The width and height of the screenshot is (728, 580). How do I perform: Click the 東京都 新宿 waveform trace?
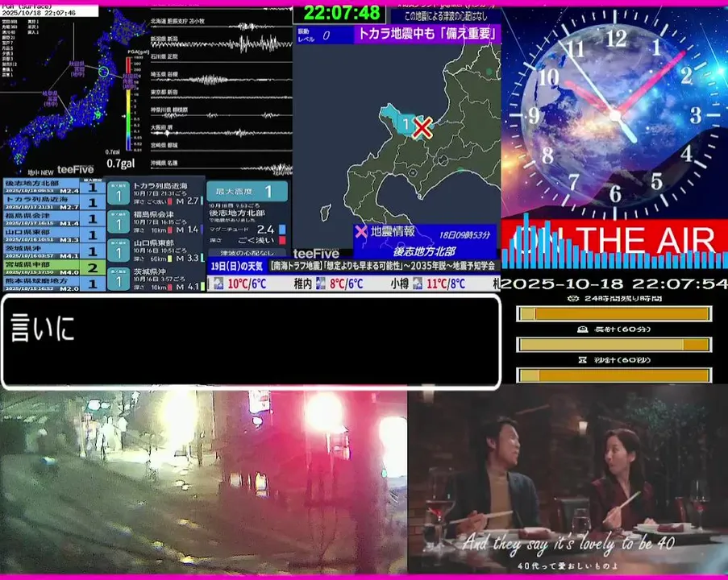[221, 97]
